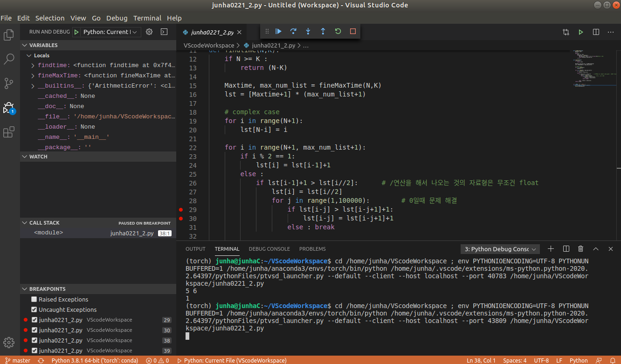Open Debug Console icon in Run header

[164, 32]
